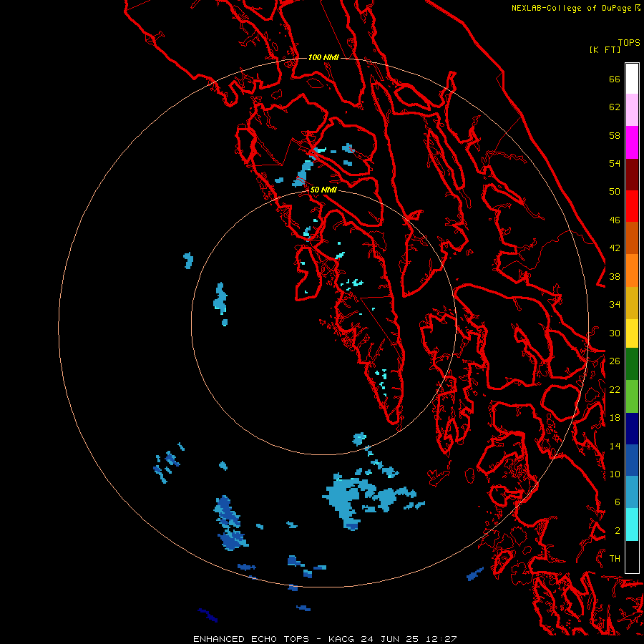Click the light blue legend swatch

[632, 492]
